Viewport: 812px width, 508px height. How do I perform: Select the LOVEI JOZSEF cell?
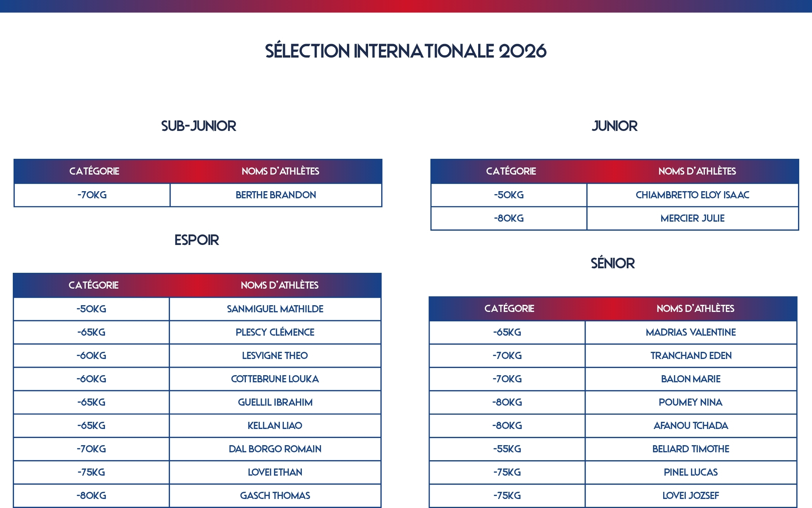coord(691,496)
